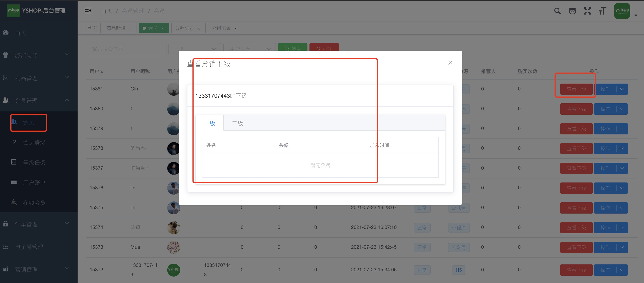The image size is (644, 283).
Task: Click 操作 button for user 15381
Action: point(605,89)
